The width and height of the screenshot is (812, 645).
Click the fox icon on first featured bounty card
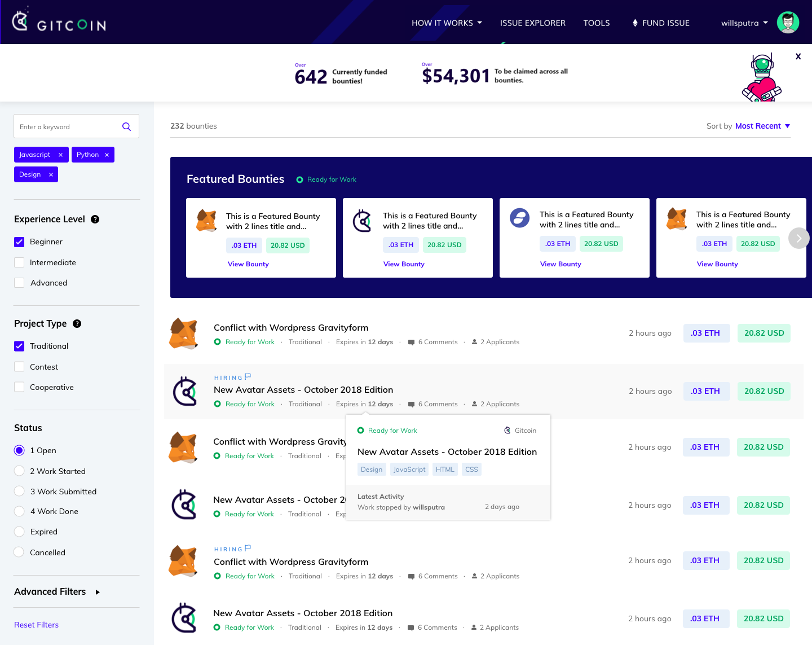206,220
